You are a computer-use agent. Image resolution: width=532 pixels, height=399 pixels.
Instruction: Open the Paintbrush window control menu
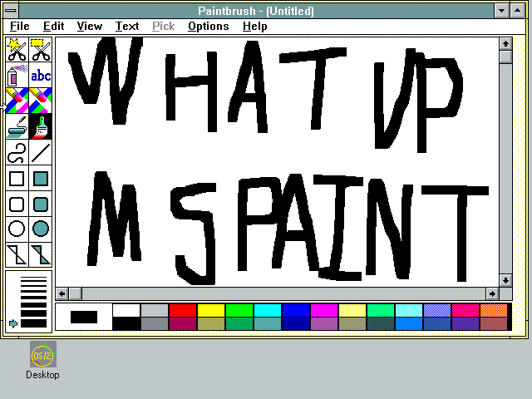click(x=11, y=11)
